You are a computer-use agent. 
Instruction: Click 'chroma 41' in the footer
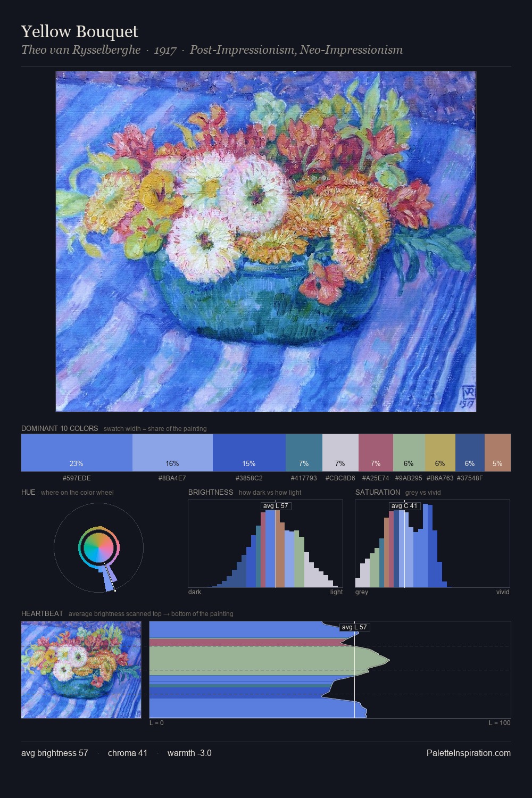click(128, 753)
